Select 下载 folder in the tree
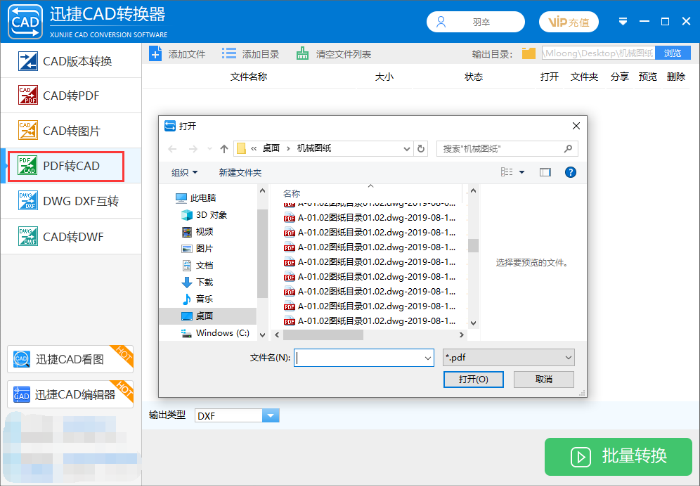This screenshot has width=700, height=486. [197, 282]
